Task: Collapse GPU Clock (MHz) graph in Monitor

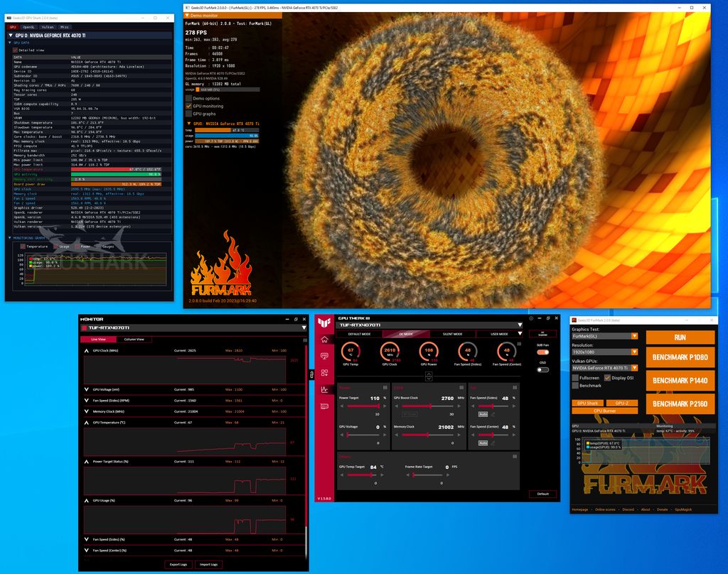Action: (86, 351)
